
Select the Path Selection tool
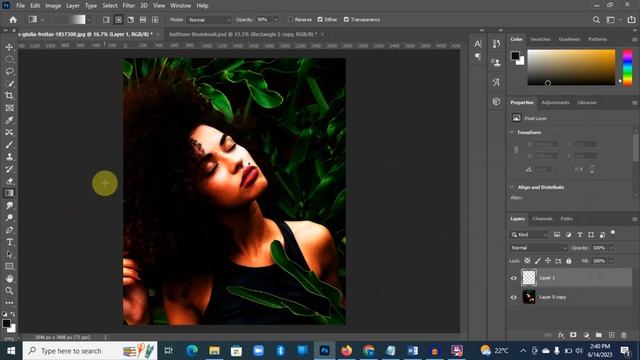[x=9, y=254]
